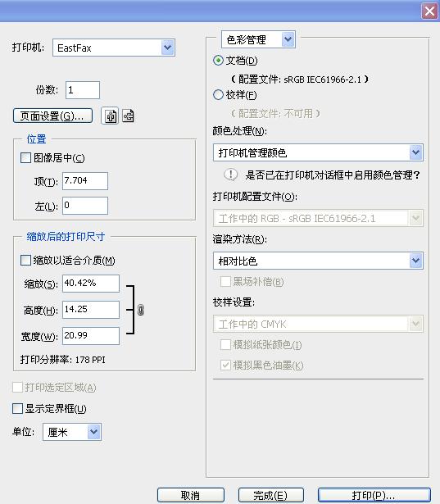This screenshot has width=440, height=504.
Task: Click the 页面设置 button
Action: tap(52, 116)
